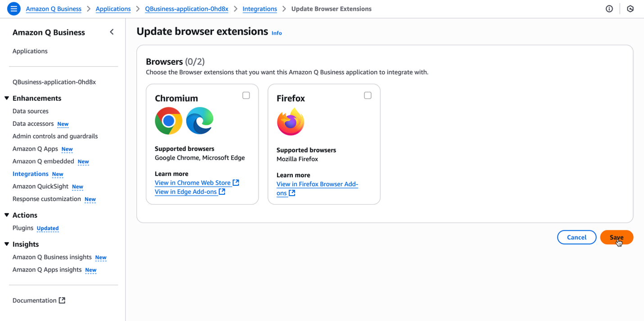Check the Firefox extension checkbox
Image resolution: width=644 pixels, height=321 pixels.
point(367,95)
